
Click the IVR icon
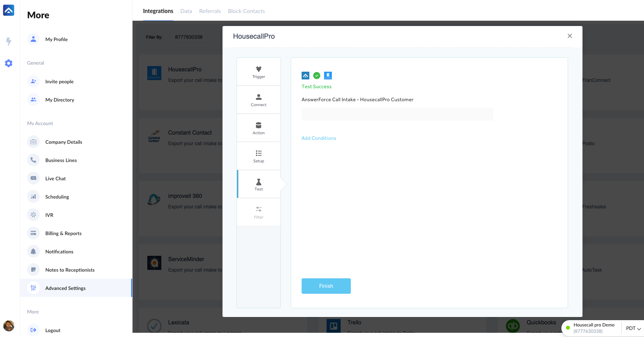tap(33, 215)
